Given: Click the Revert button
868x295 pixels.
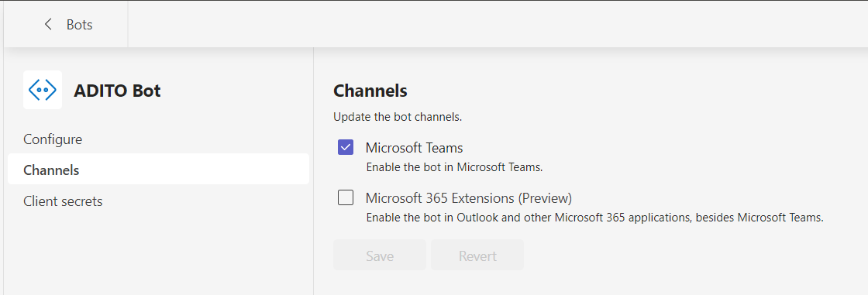Looking at the screenshot, I should point(477,256).
